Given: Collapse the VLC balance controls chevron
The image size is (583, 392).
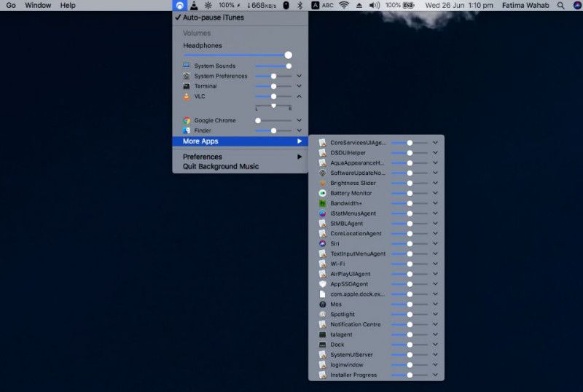Looking at the screenshot, I should coord(299,96).
